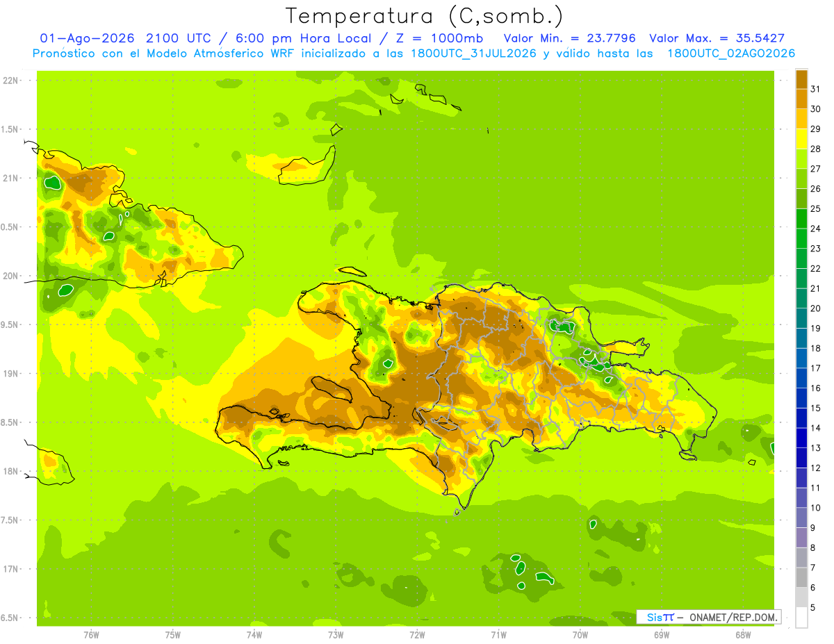Viewport: 834px width, 644px height.
Task: Click the legend value '31'
Action: [x=816, y=89]
